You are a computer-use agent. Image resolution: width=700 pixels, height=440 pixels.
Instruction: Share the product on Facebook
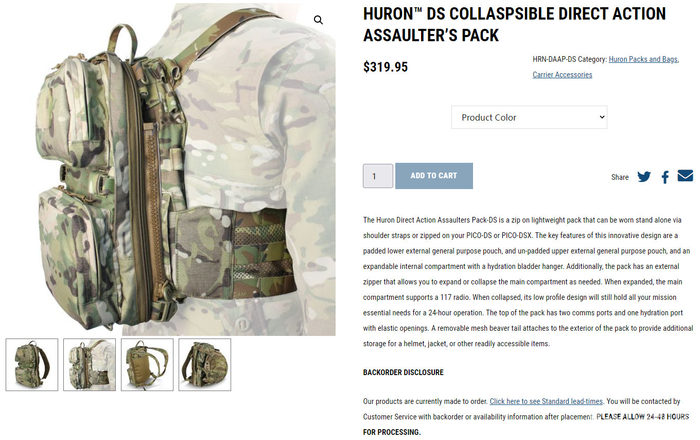pos(665,177)
